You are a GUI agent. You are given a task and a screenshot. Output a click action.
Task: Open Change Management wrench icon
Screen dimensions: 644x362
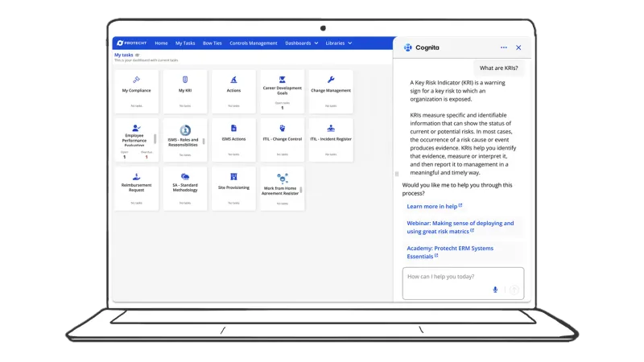coord(331,80)
